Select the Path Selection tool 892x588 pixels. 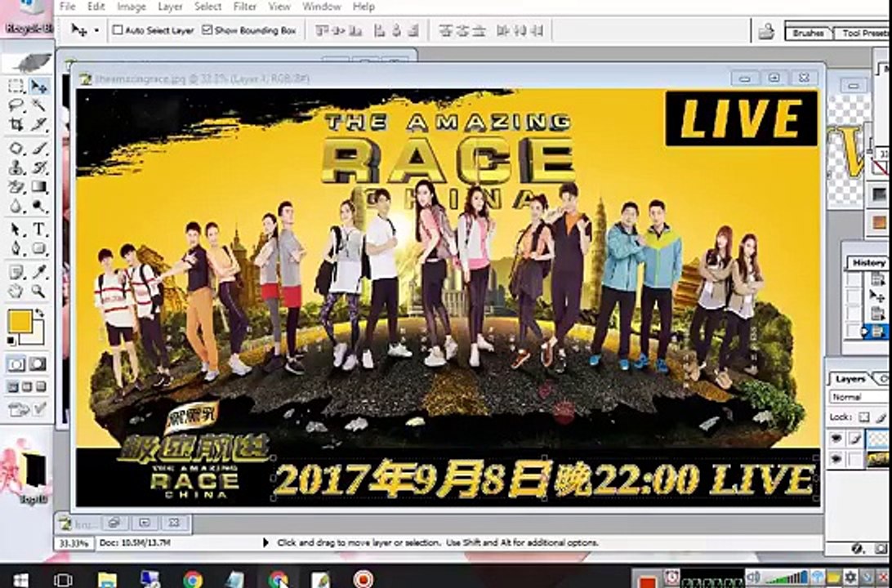coord(16,229)
